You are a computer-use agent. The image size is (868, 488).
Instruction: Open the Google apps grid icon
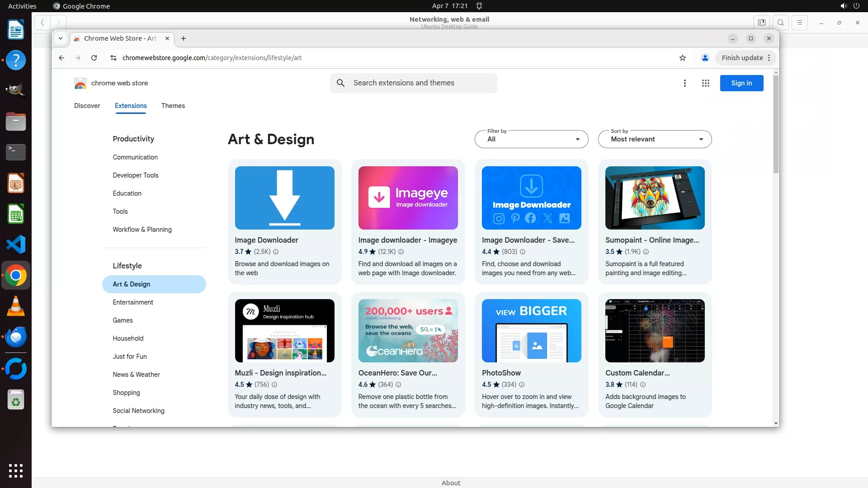click(705, 83)
